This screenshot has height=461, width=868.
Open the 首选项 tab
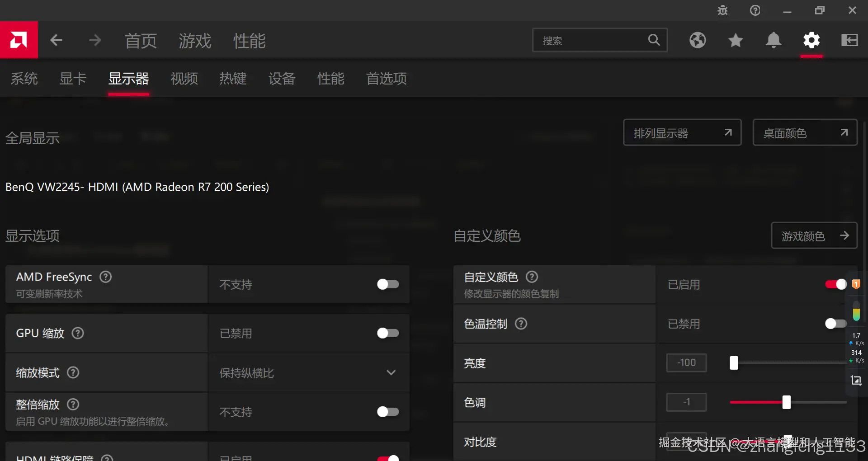(387, 79)
